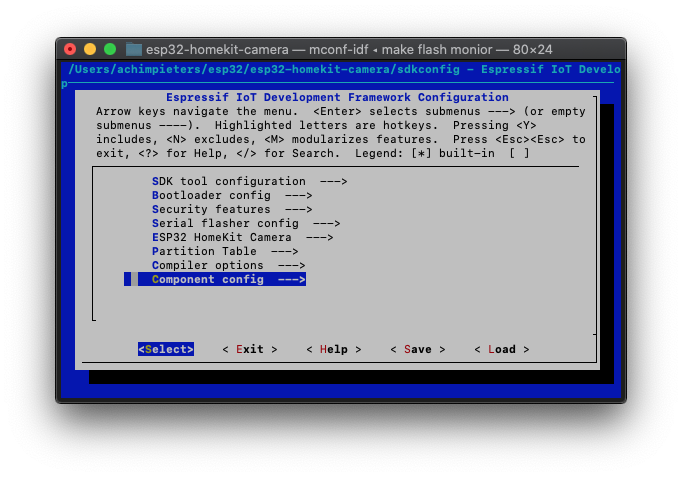Open Bootloader config submenu
The width and height of the screenshot is (682, 477).
tap(232, 195)
